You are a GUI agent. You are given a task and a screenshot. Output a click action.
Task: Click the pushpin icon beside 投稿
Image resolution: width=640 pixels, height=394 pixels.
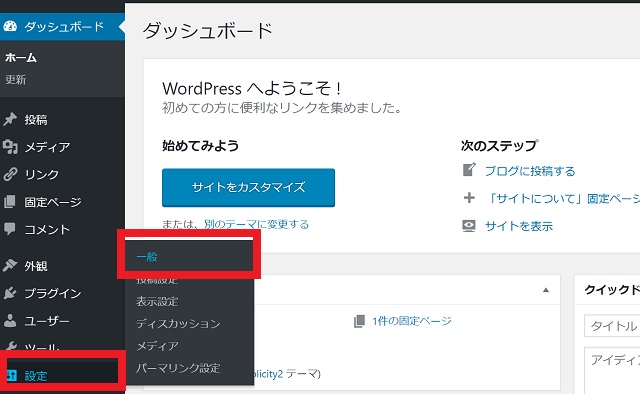click(x=10, y=119)
